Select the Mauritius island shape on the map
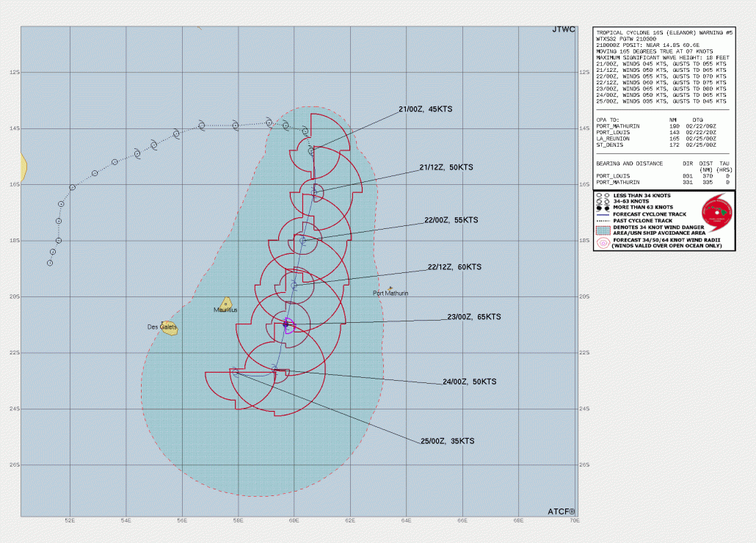Image resolution: width=756 pixels, height=543 pixels. pyautogui.click(x=225, y=304)
